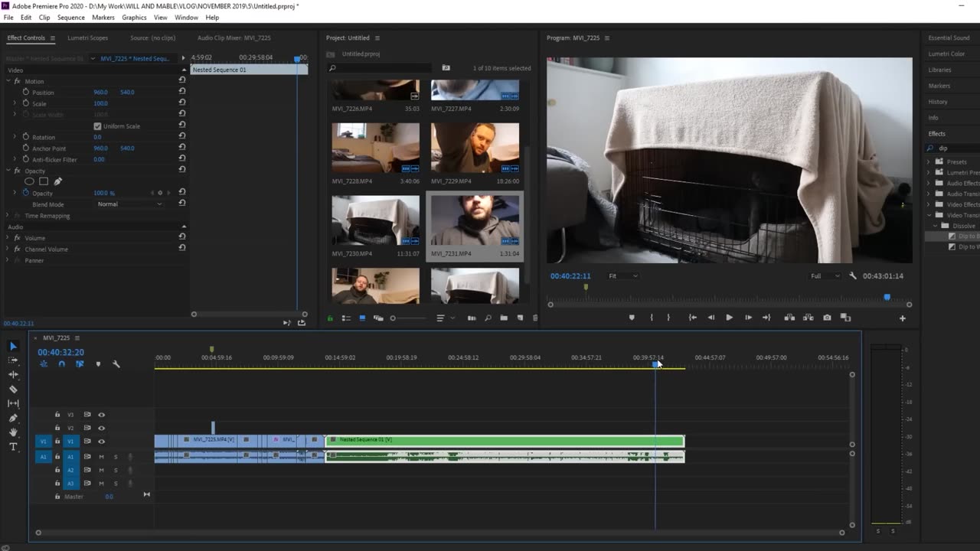Export frame with camera icon
980x551 pixels.
[827, 318]
